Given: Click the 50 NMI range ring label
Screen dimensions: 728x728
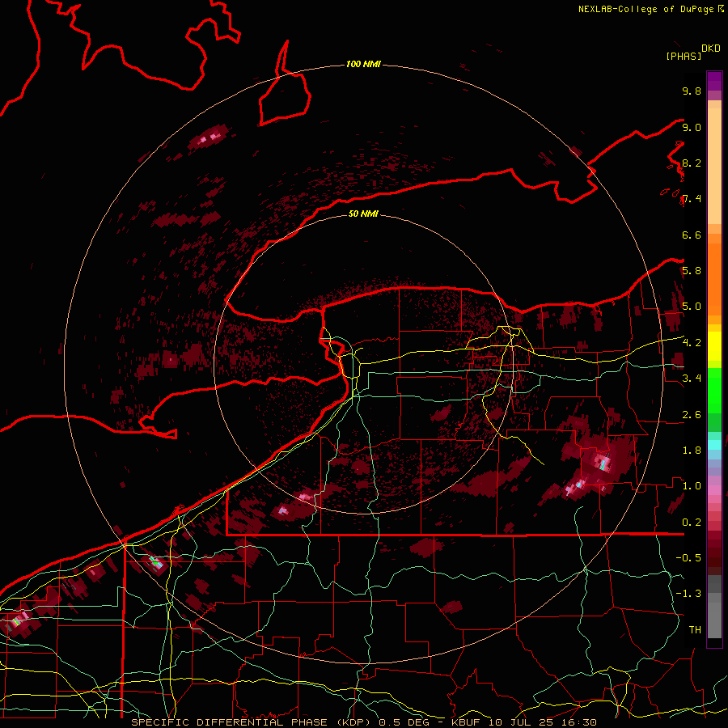Looking at the screenshot, I should [x=363, y=214].
